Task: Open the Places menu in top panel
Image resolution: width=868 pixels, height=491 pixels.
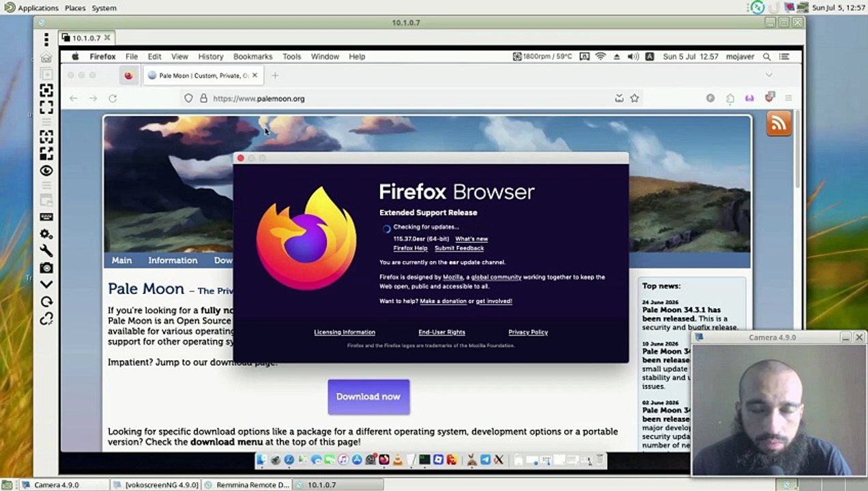Action: pos(75,8)
